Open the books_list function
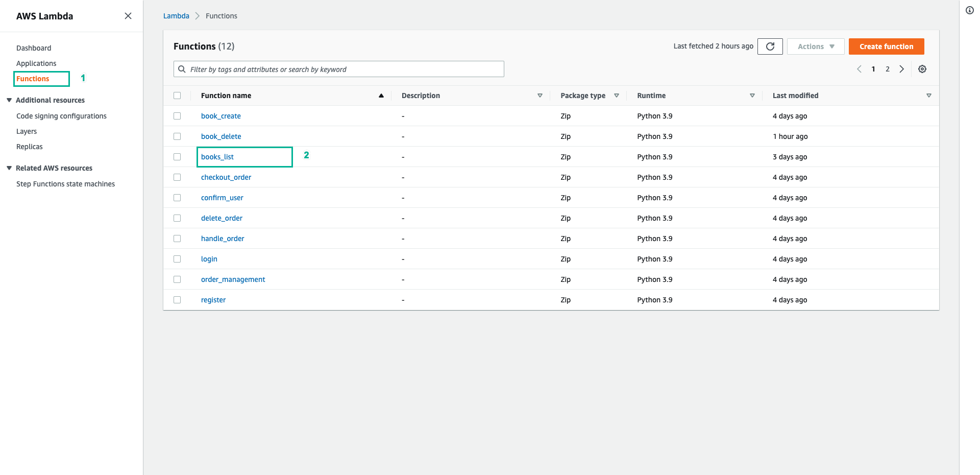Viewport: 980px width, 475px height. coord(217,157)
